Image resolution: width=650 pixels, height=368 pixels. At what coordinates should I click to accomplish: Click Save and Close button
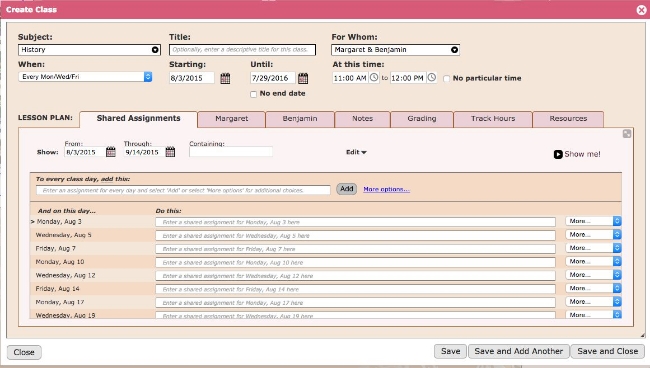(x=608, y=351)
